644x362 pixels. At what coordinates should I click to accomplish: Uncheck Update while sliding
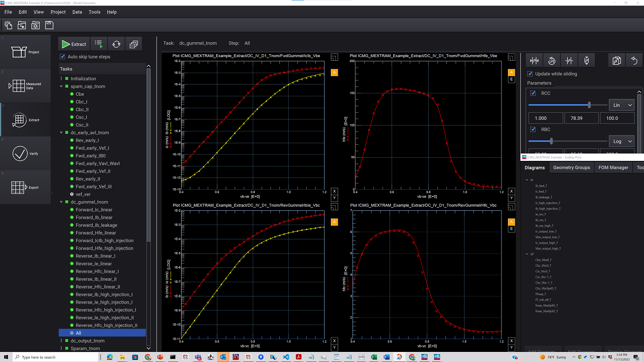[530, 74]
